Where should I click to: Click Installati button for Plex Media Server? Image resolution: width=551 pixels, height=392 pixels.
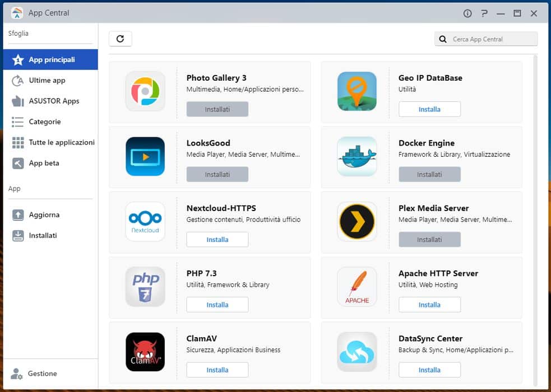[x=429, y=240]
